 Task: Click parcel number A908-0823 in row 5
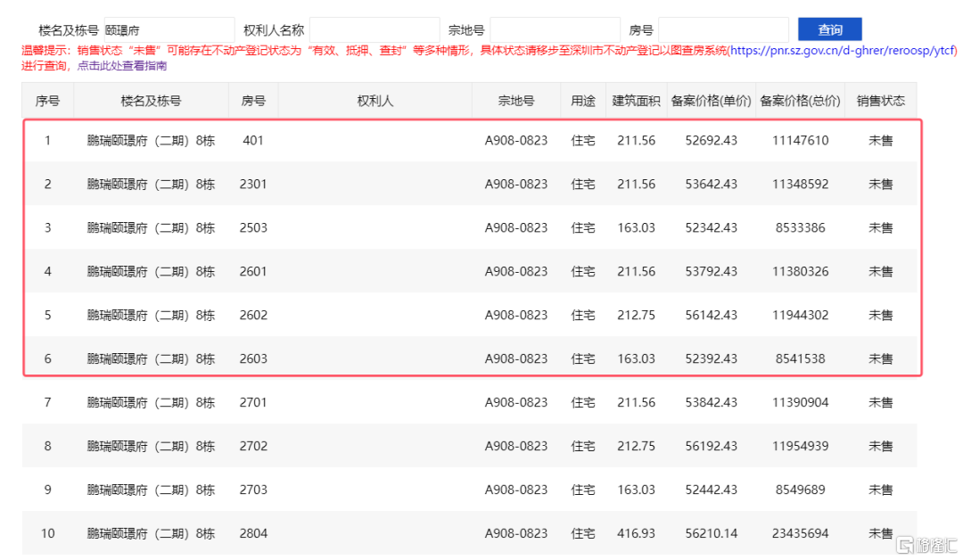pyautogui.click(x=516, y=315)
